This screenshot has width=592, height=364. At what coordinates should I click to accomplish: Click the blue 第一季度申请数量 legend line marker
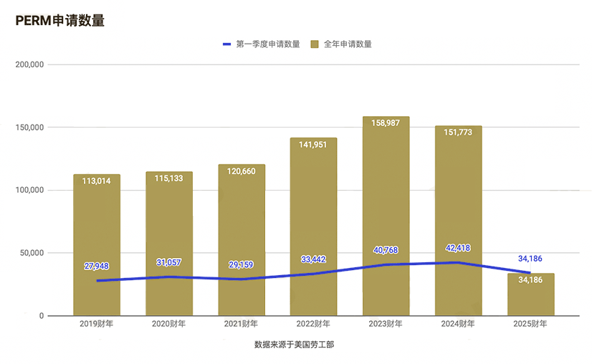coord(226,44)
